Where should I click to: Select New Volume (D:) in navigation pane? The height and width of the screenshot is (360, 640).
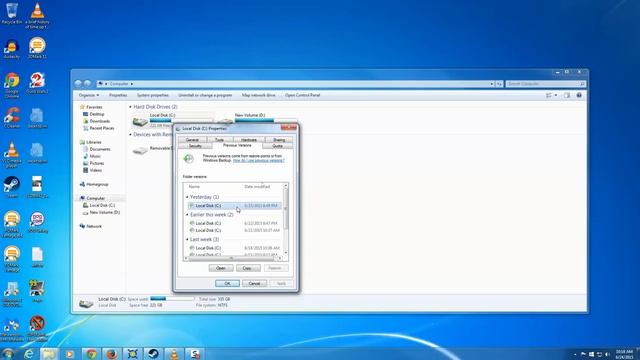(x=104, y=212)
